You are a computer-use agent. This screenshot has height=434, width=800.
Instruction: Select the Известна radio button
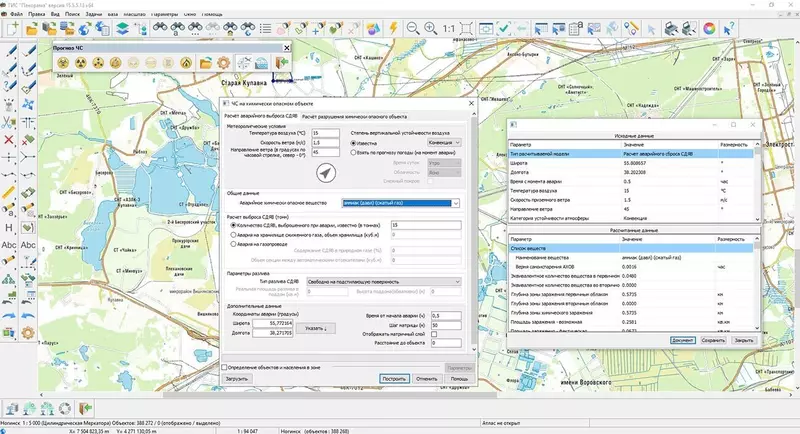coord(354,143)
